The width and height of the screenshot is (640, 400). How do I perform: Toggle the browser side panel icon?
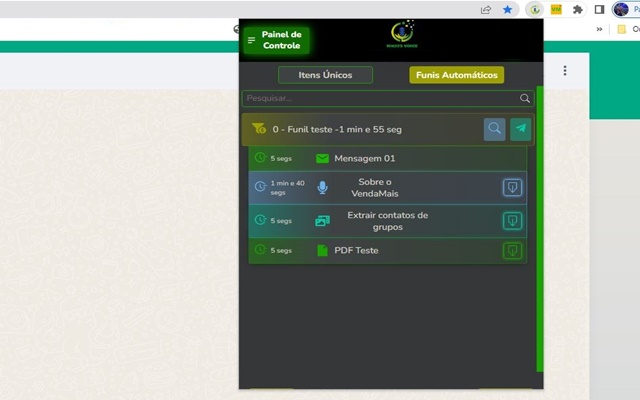[x=599, y=9]
